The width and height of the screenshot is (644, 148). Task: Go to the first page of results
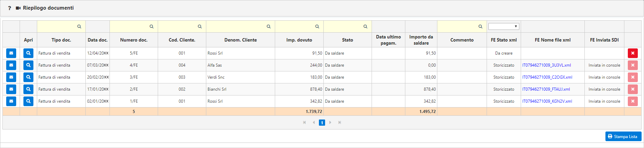(304, 123)
